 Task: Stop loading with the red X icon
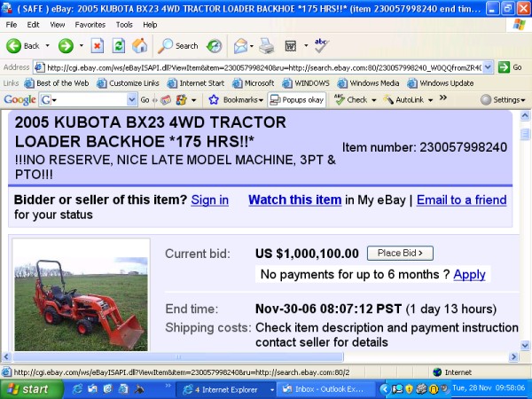tap(97, 46)
